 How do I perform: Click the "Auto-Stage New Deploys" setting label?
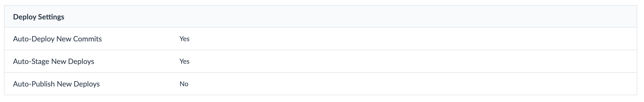click(x=54, y=61)
